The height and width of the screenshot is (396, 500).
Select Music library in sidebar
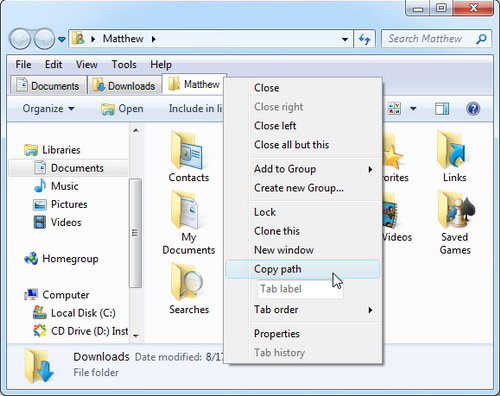point(56,186)
